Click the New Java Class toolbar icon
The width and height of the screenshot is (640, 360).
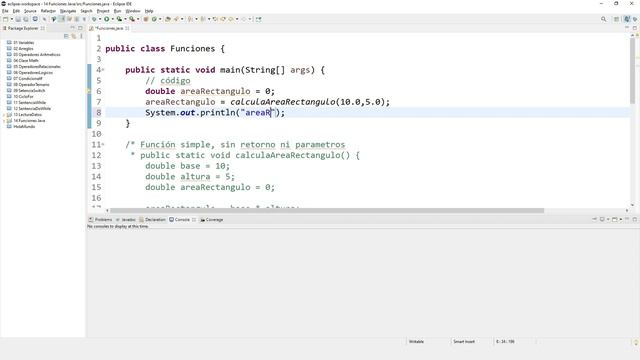(x=154, y=19)
